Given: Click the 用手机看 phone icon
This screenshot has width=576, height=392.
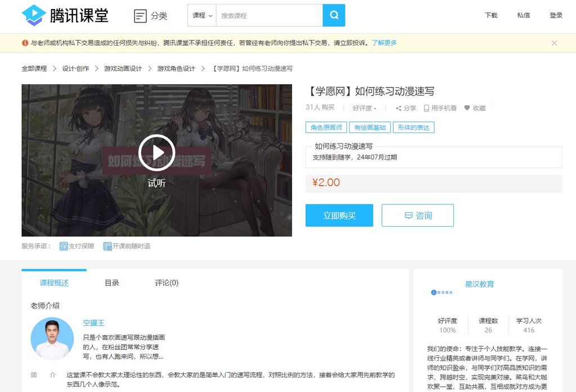Looking at the screenshot, I should pos(426,108).
